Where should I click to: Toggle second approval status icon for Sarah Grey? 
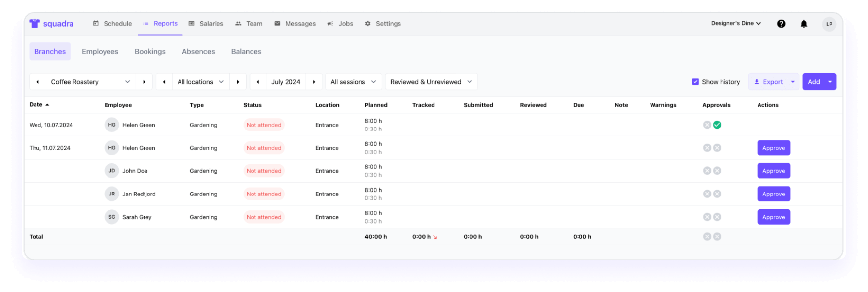[x=717, y=217]
